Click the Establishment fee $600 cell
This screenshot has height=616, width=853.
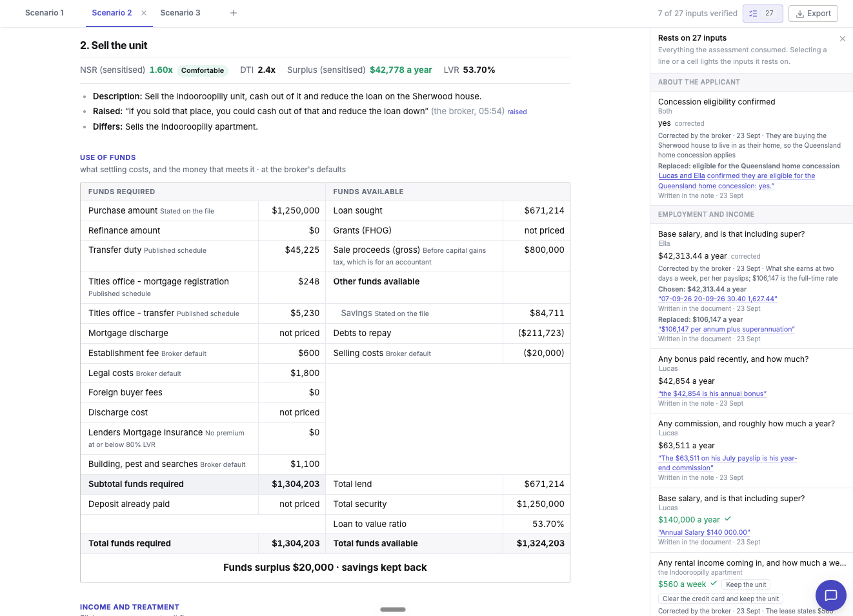pyautogui.click(x=292, y=353)
